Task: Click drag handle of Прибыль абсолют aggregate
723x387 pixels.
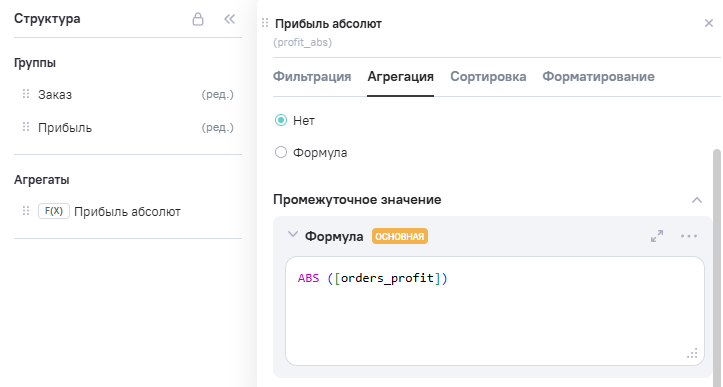Action: click(26, 211)
